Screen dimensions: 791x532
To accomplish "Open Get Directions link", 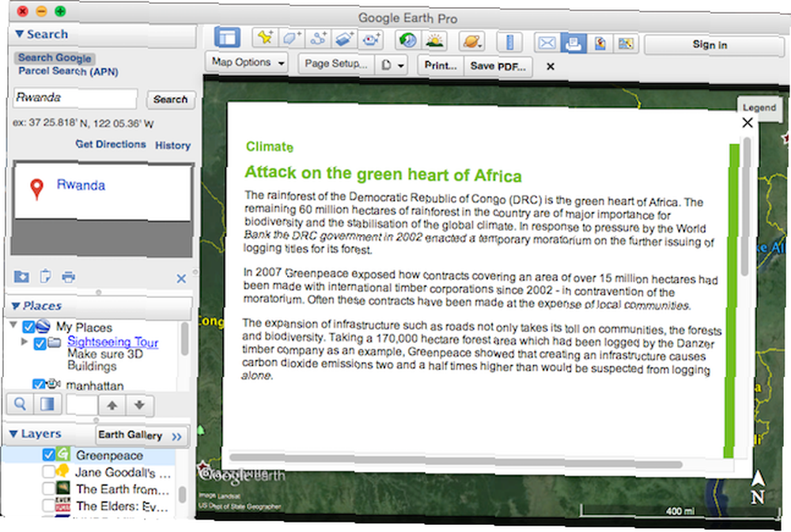I will [x=111, y=144].
